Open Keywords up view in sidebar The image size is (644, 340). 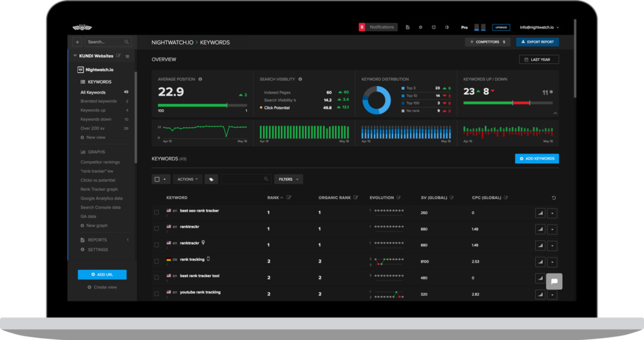93,110
